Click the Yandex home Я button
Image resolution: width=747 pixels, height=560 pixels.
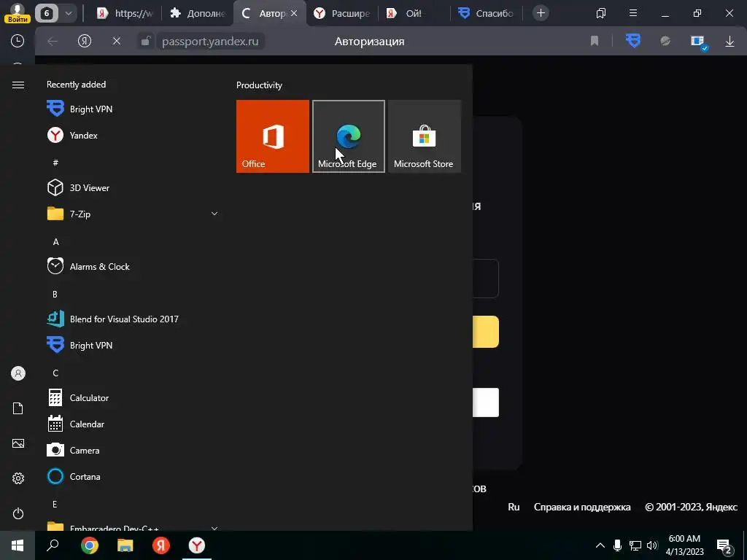point(85,42)
